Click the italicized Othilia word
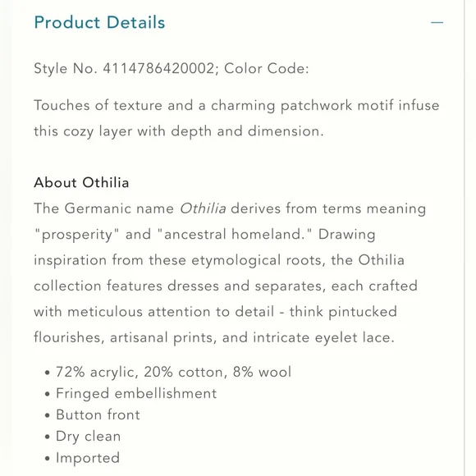 click(x=203, y=208)
